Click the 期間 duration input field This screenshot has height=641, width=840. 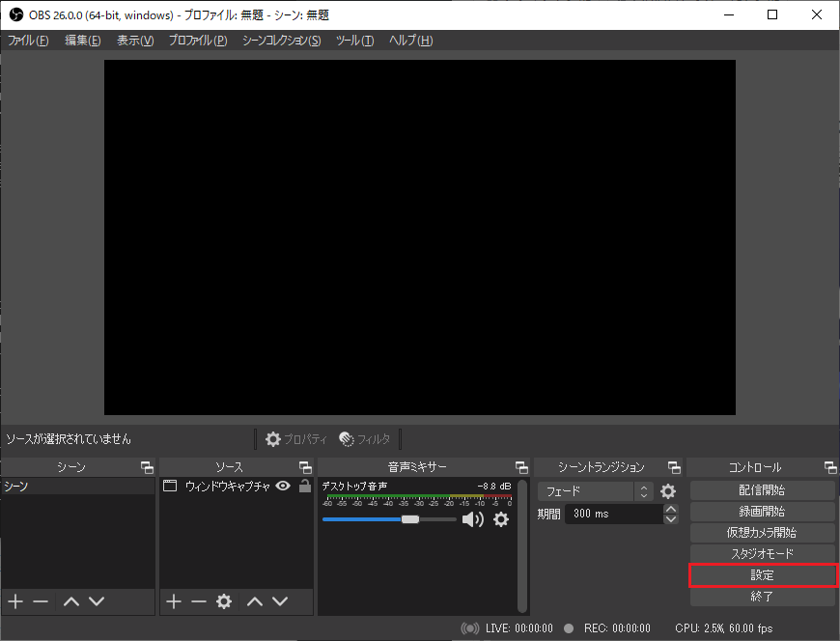[x=613, y=514]
